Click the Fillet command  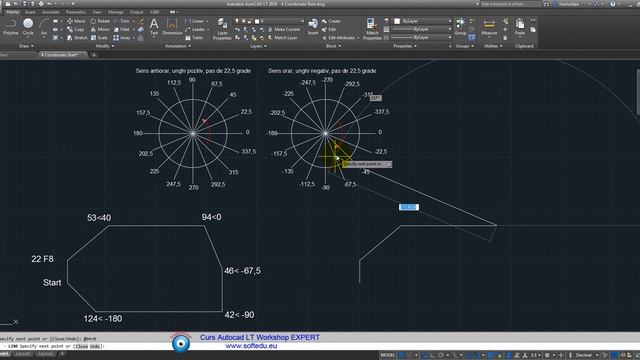[122, 29]
